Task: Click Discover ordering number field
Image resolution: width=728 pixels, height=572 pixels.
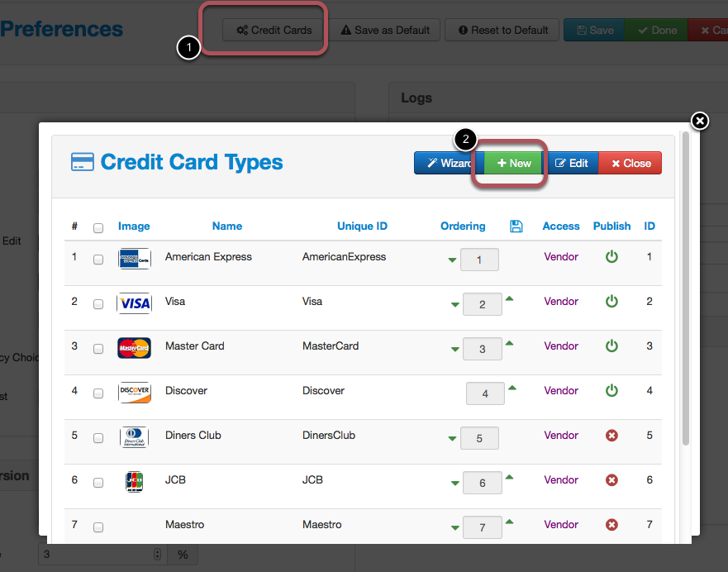Action: [x=485, y=393]
